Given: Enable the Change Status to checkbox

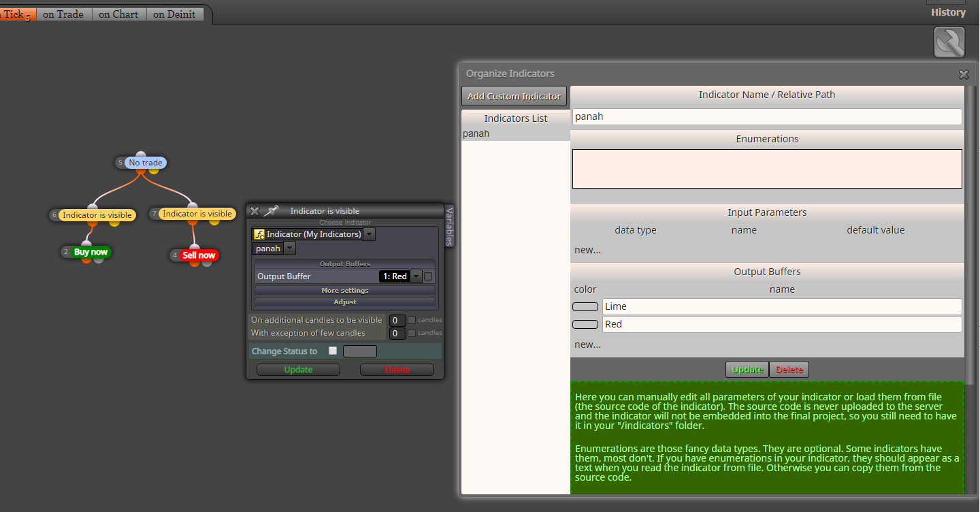Looking at the screenshot, I should tap(333, 351).
